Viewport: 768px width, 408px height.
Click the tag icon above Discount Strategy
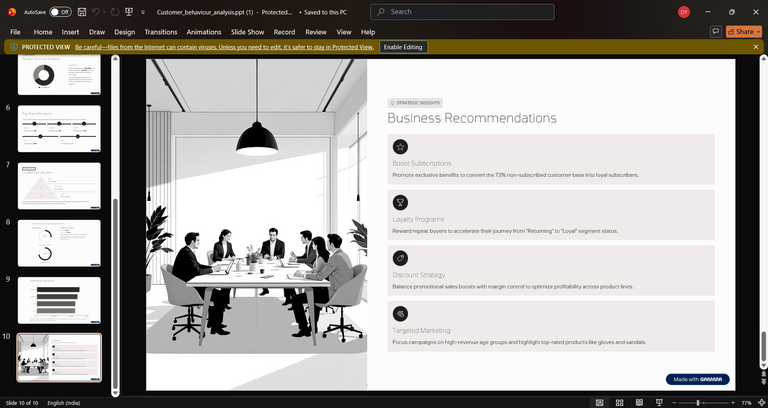(400, 258)
